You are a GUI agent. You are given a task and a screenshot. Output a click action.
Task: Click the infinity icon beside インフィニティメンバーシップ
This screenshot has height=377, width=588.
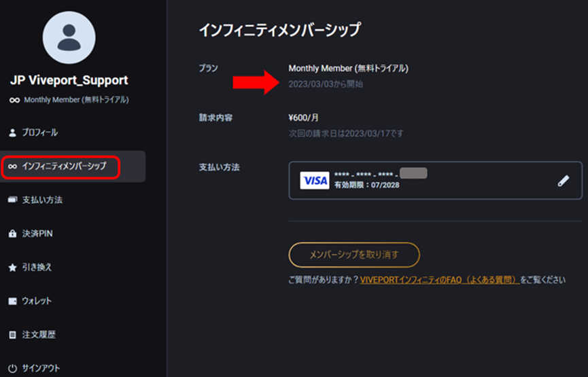click(12, 166)
